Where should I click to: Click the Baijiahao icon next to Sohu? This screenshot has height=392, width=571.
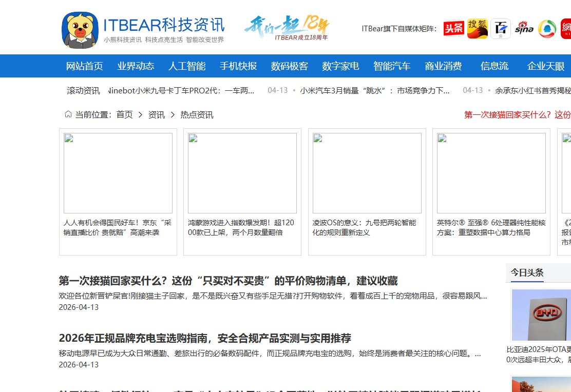click(501, 28)
